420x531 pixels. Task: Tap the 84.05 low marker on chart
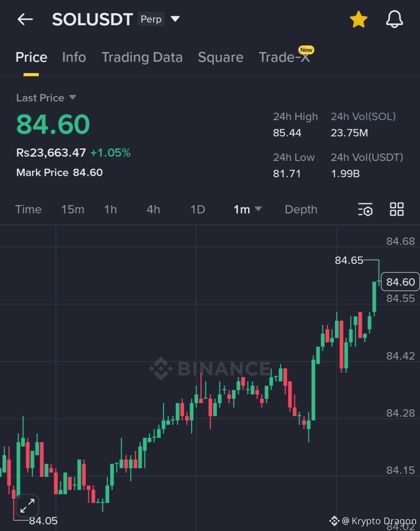pyautogui.click(x=43, y=521)
